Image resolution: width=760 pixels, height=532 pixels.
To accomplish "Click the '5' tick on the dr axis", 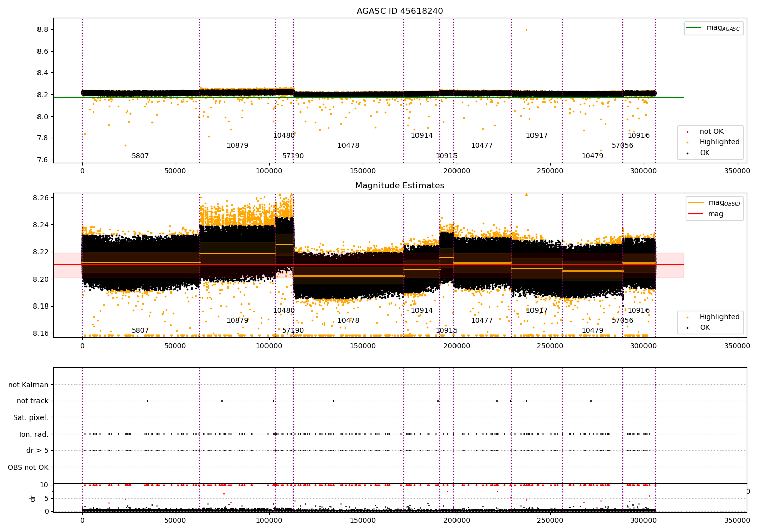I will 47,499.
